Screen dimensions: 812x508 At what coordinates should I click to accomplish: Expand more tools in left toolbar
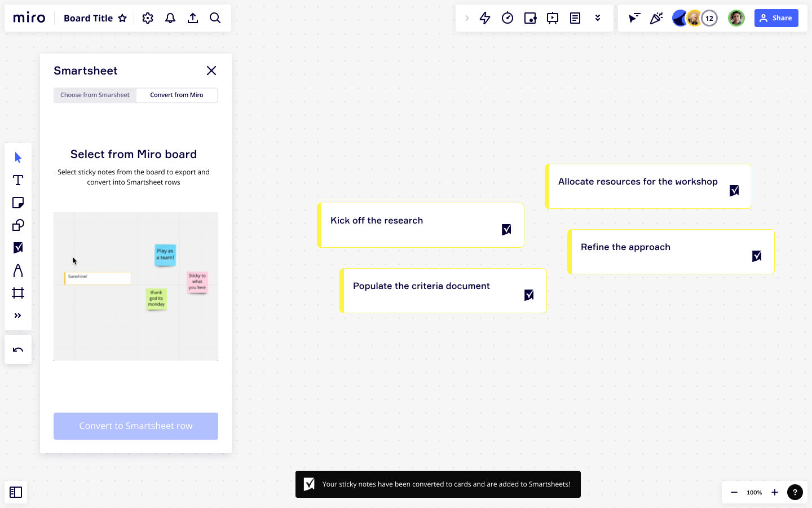pos(18,316)
